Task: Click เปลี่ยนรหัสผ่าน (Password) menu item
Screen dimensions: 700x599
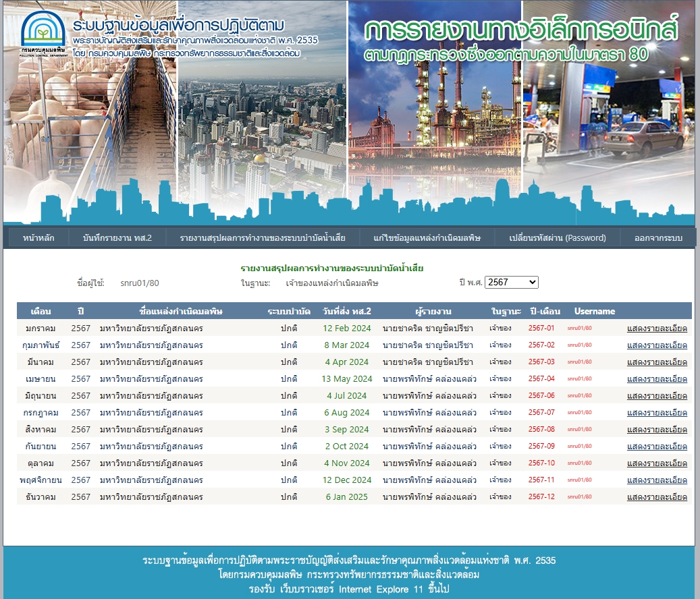Action: 557,238
